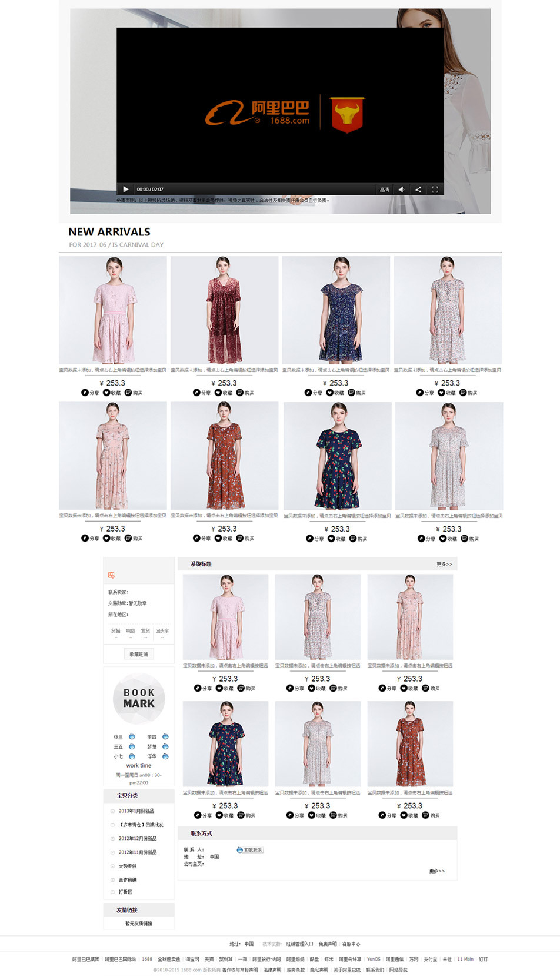Open 更多>> in the 系统标题 header
The height and width of the screenshot is (976, 560).
click(445, 564)
